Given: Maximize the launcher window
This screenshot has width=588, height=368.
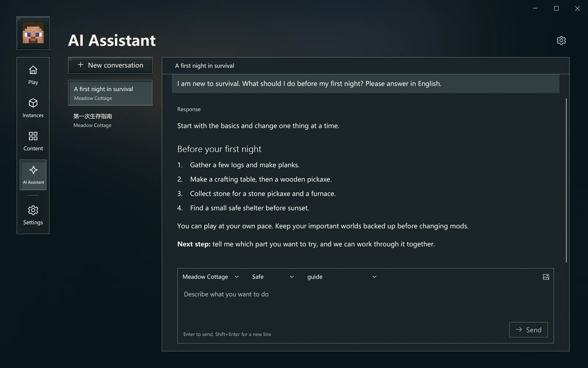Looking at the screenshot, I should 556,8.
